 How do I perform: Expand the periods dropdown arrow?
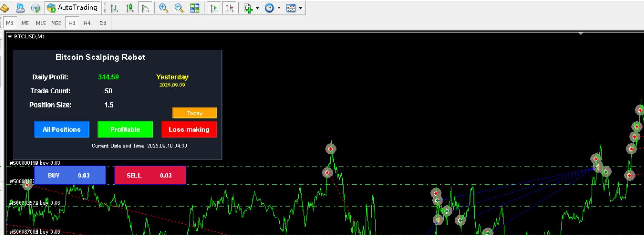pos(279,8)
